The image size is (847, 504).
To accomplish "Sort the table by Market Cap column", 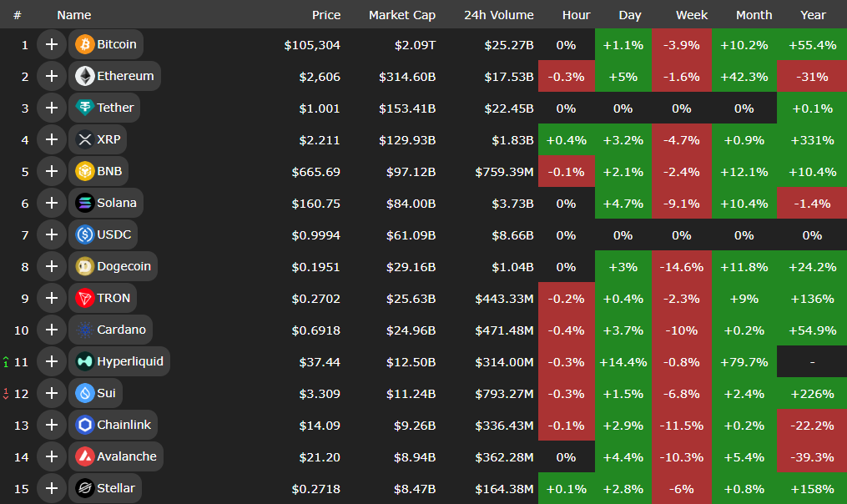I will click(x=401, y=15).
